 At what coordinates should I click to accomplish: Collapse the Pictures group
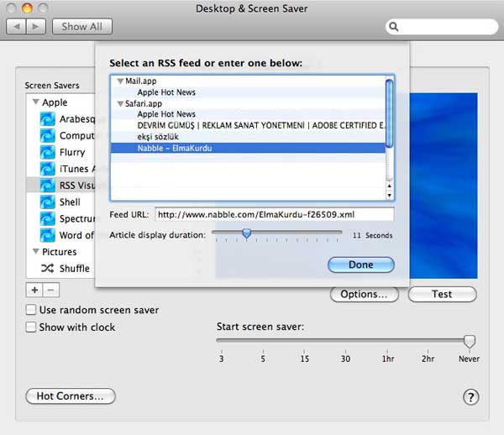point(35,252)
